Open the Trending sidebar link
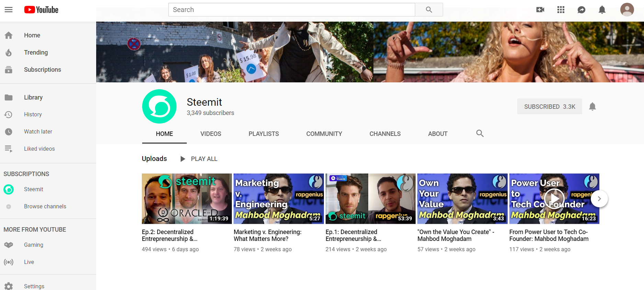Image resolution: width=644 pixels, height=290 pixels. click(36, 53)
